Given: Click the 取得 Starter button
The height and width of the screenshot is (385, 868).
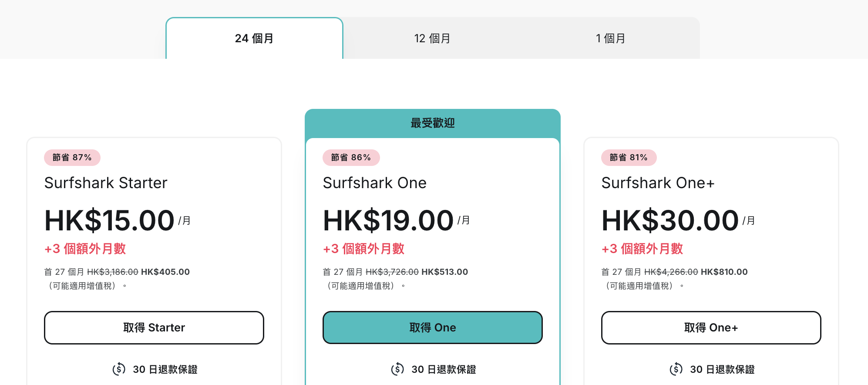Looking at the screenshot, I should [x=154, y=328].
